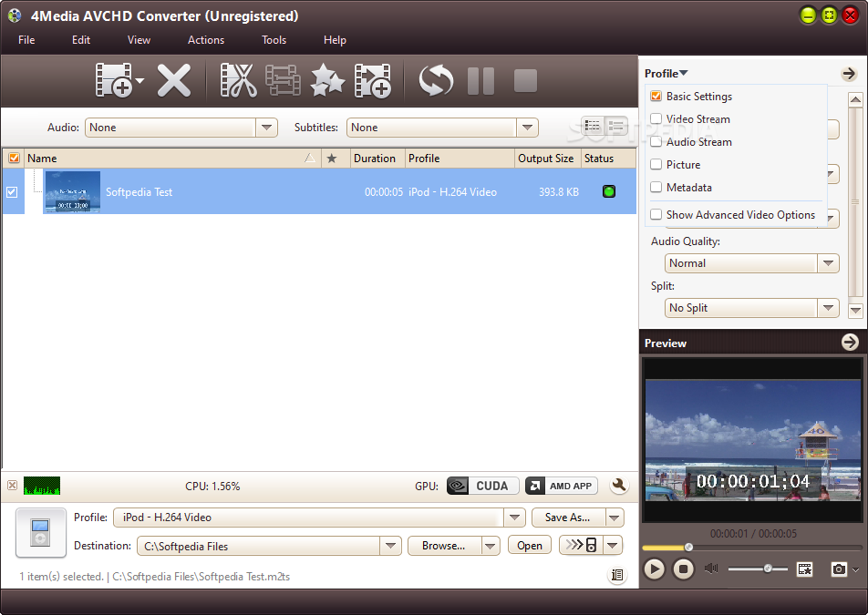Uncheck Basic Settings in the Profile menu
Screen dimensions: 868x615
pos(656,96)
